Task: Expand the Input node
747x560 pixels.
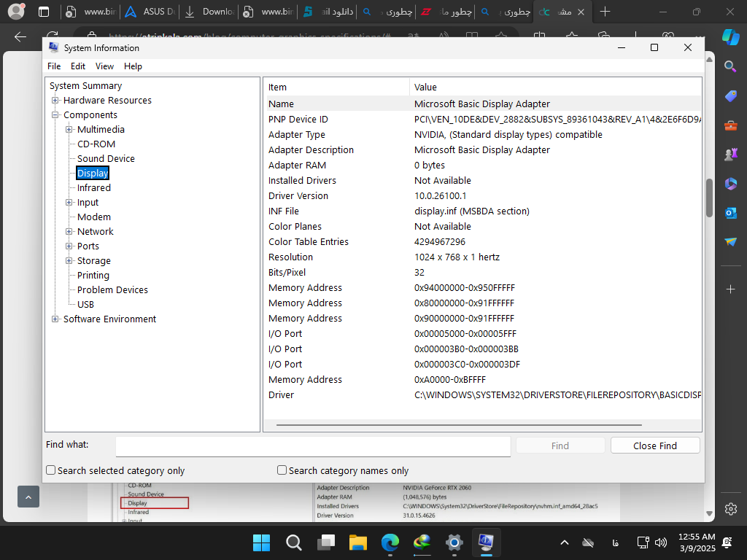Action: pyautogui.click(x=69, y=203)
